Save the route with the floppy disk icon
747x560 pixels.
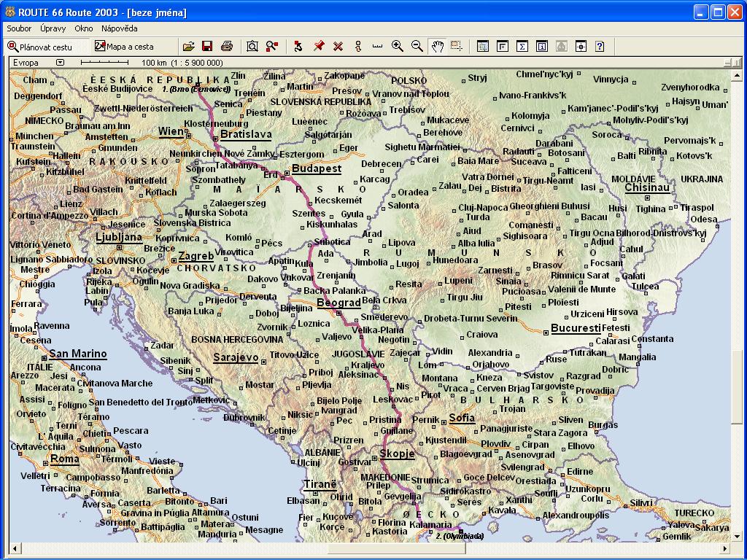[x=207, y=46]
